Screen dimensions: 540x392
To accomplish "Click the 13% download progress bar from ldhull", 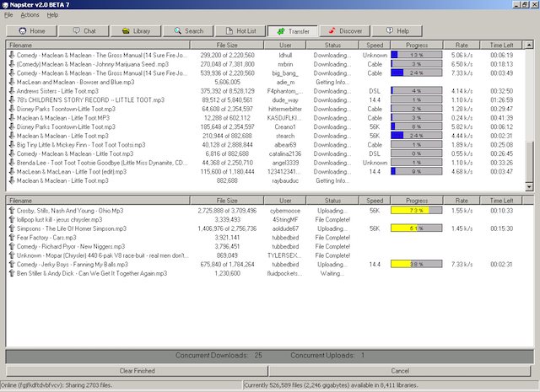I will click(417, 55).
